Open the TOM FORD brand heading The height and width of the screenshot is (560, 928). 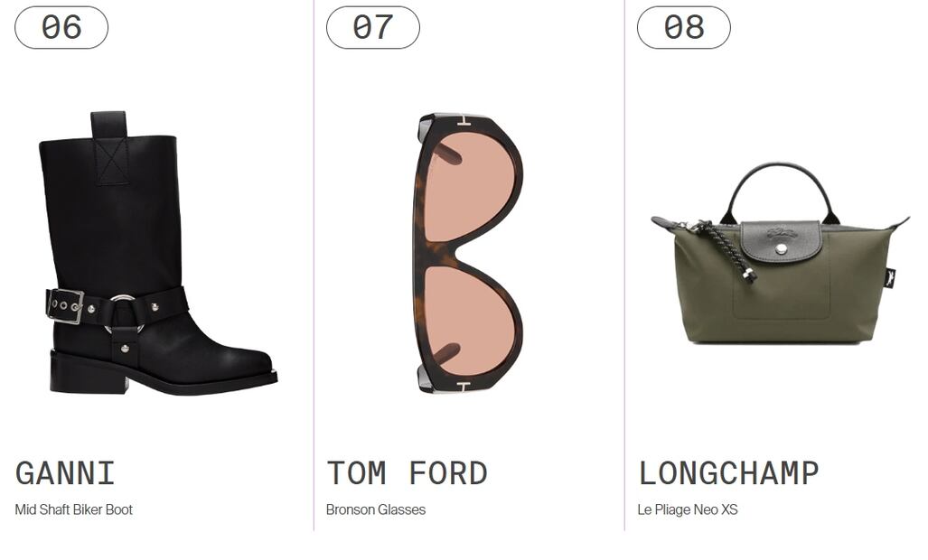point(407,473)
